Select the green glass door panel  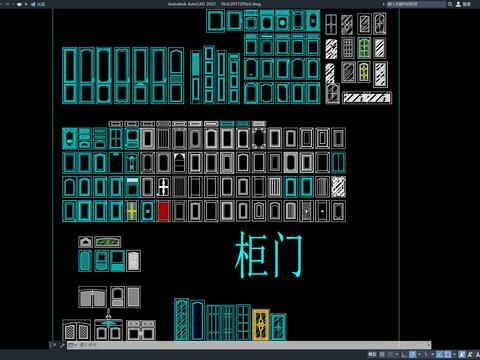click(x=364, y=48)
